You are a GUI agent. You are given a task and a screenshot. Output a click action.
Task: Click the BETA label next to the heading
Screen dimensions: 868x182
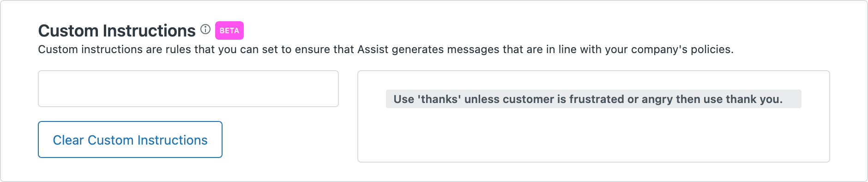[x=229, y=30]
